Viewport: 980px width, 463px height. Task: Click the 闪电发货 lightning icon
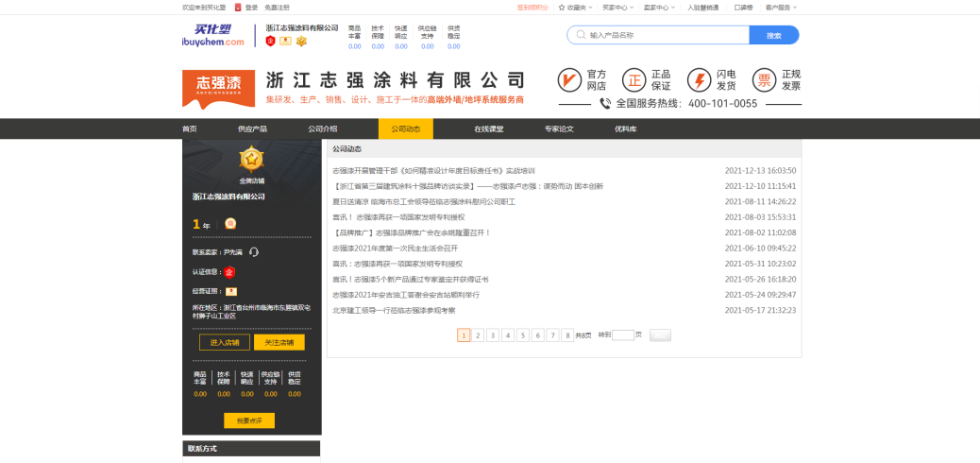(699, 80)
